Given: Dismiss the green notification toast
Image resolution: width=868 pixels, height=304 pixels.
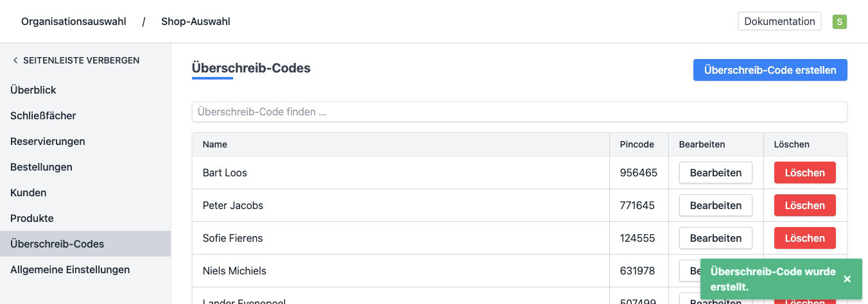Looking at the screenshot, I should pos(847,279).
